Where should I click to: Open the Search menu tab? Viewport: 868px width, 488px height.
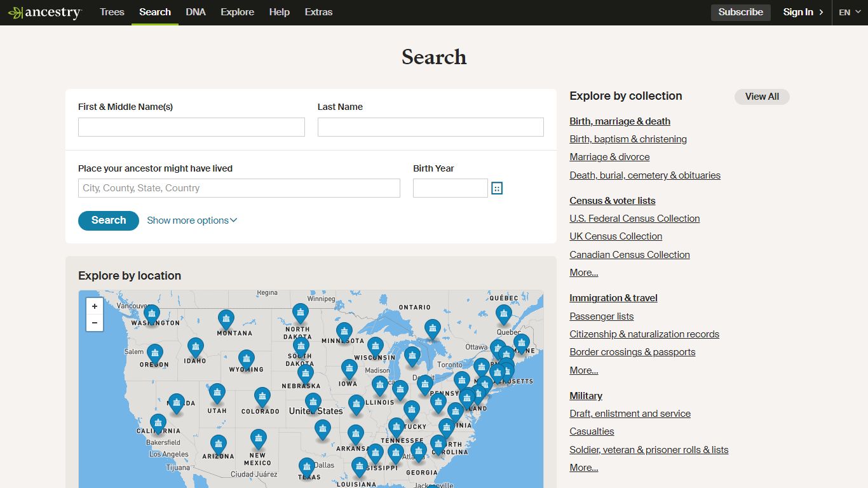(155, 12)
